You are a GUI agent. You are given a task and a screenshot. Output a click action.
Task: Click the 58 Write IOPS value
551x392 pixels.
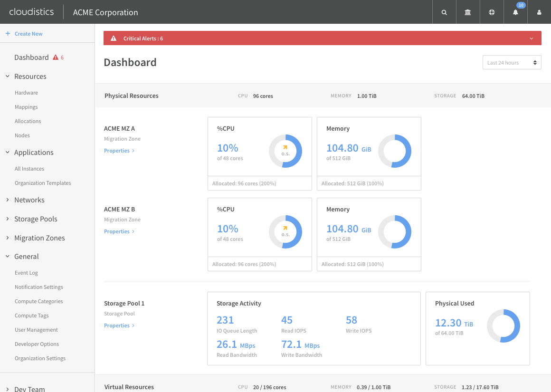tap(351, 320)
